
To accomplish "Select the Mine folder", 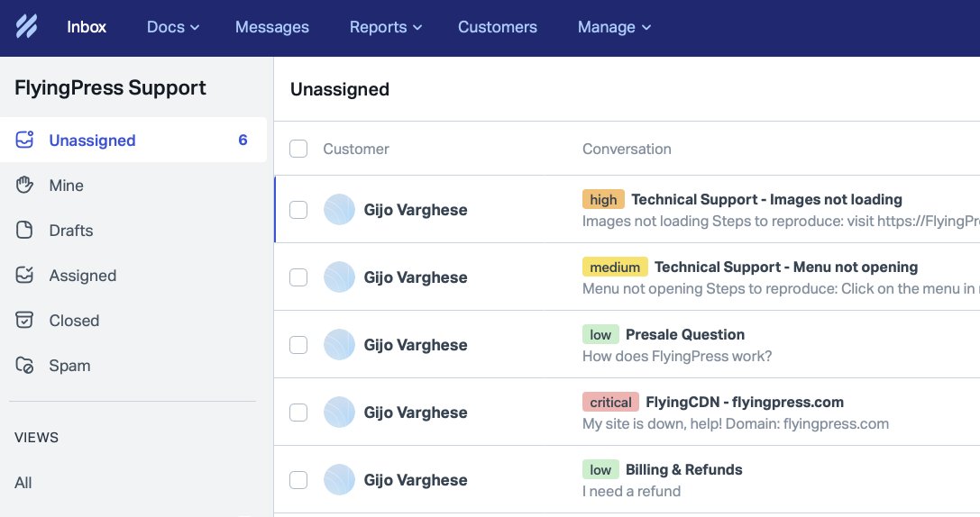I will click(x=133, y=186).
